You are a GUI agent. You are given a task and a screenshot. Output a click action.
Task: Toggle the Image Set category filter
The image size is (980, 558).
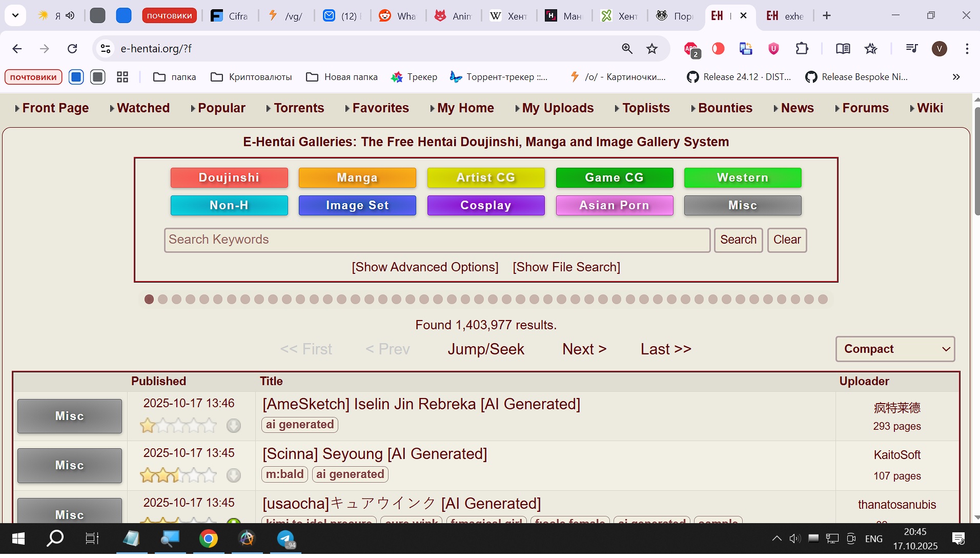(x=357, y=205)
